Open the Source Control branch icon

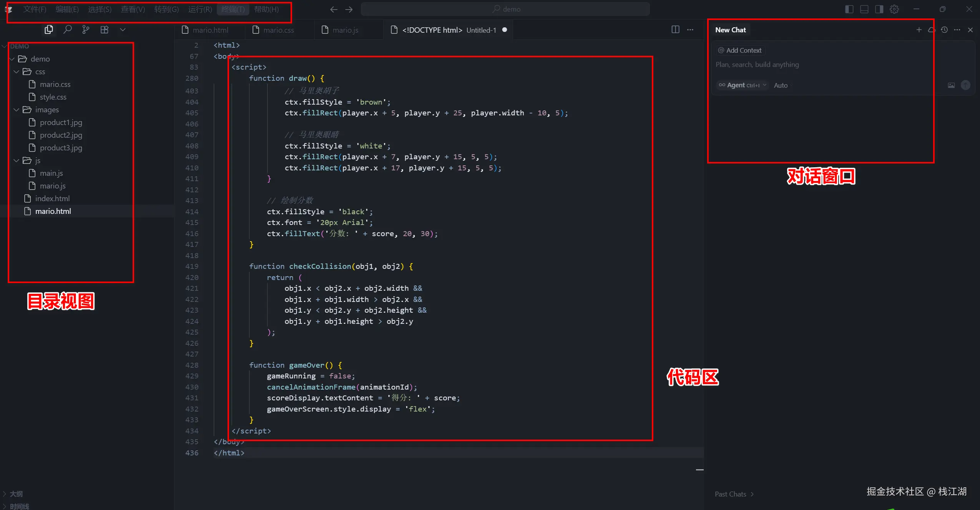click(86, 30)
